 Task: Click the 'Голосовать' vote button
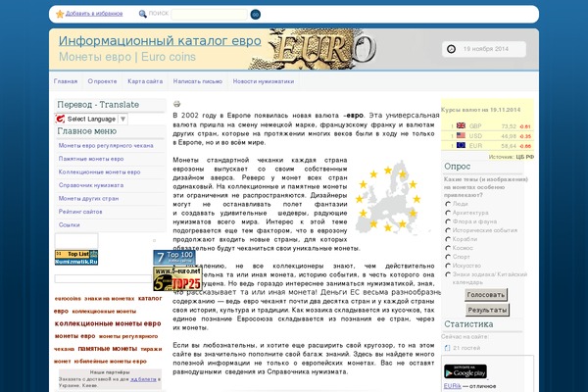(x=486, y=295)
